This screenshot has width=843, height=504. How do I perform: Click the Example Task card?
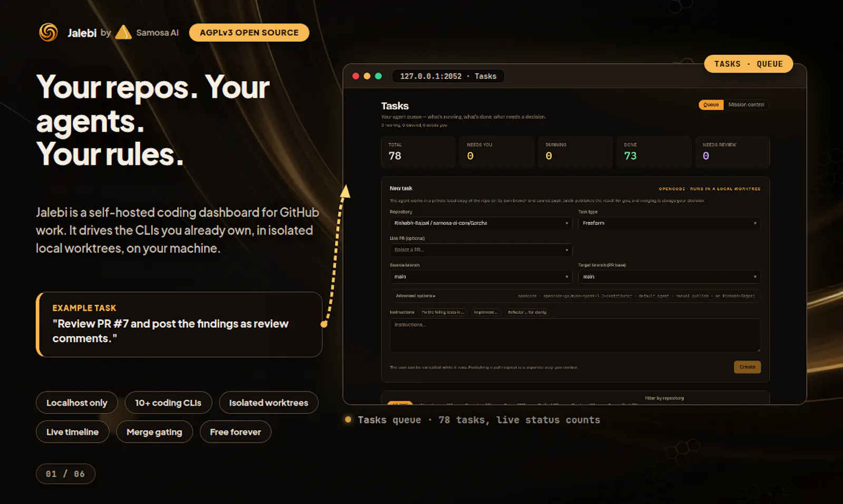179,324
